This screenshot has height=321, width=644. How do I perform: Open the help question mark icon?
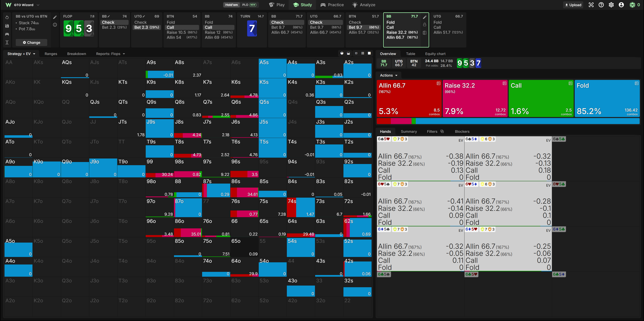pyautogui.click(x=601, y=5)
